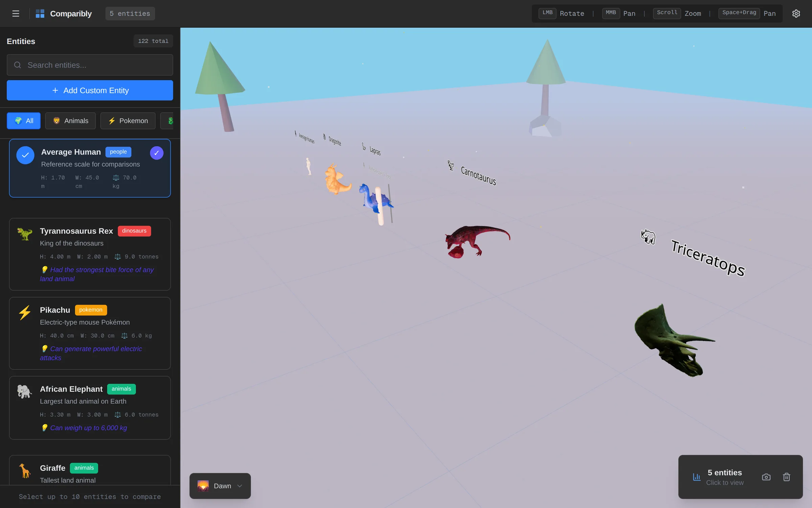The image size is (812, 508).
Task: Click the 122 total badge
Action: tap(153, 41)
